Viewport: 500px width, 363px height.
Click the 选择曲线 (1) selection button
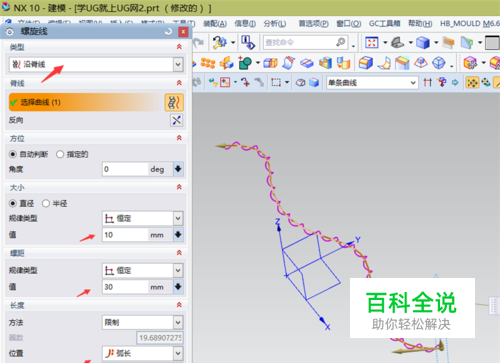pos(86,102)
